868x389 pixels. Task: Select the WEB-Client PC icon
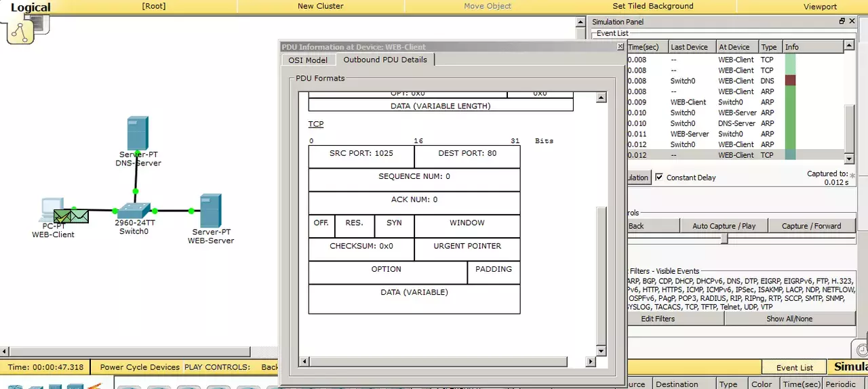coord(52,210)
